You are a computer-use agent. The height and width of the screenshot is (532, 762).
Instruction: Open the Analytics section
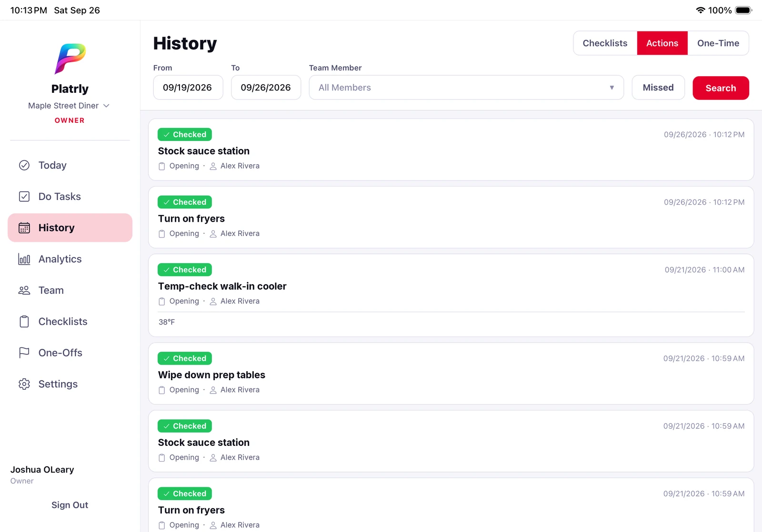pos(70,259)
